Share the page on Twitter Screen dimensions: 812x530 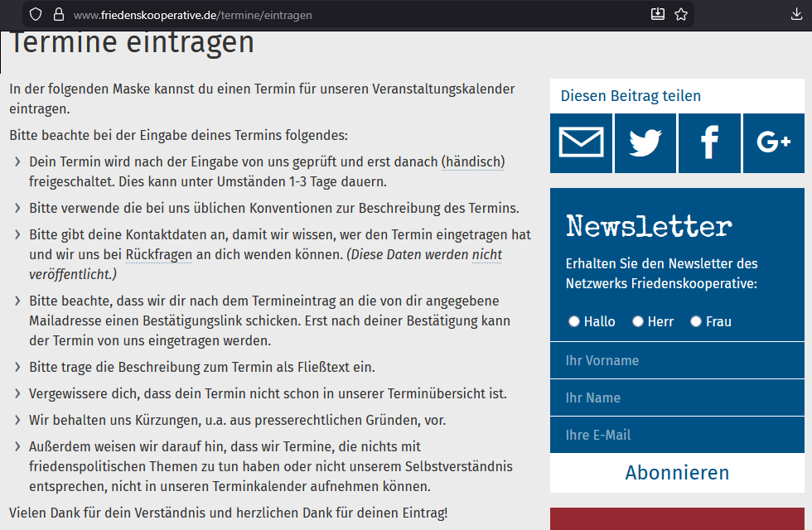(x=645, y=143)
